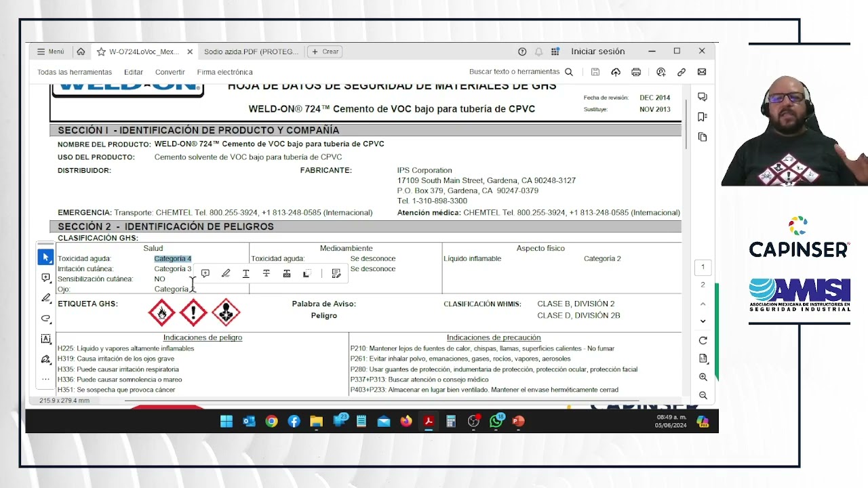Select the arrow selection tool
Image resolution: width=868 pixels, height=488 pixels.
click(45, 258)
